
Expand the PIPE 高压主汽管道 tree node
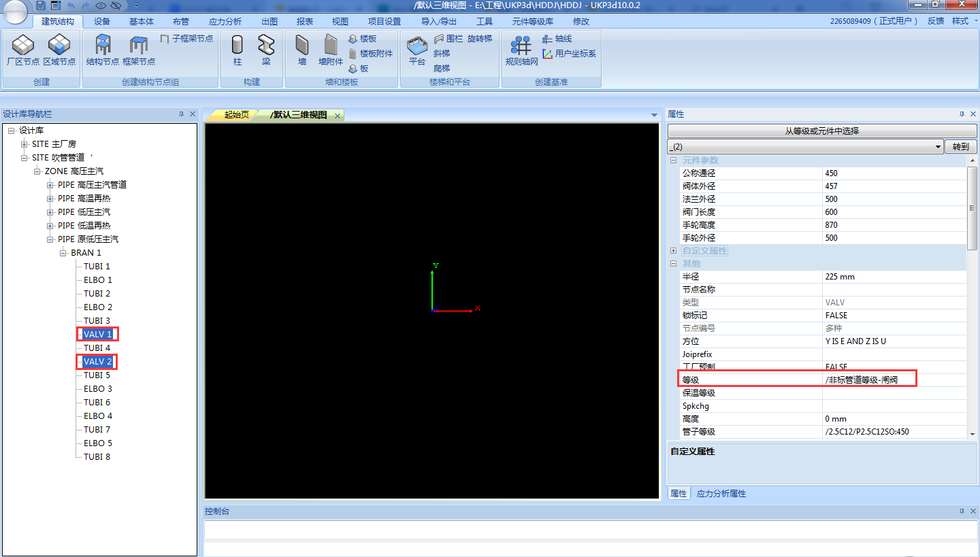[x=50, y=185]
